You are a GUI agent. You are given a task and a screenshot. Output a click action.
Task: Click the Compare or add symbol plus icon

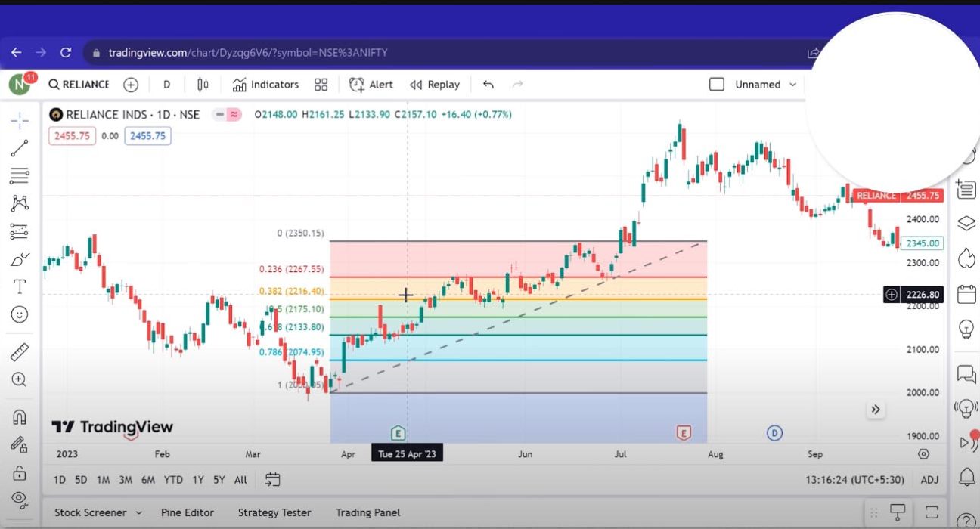point(131,85)
